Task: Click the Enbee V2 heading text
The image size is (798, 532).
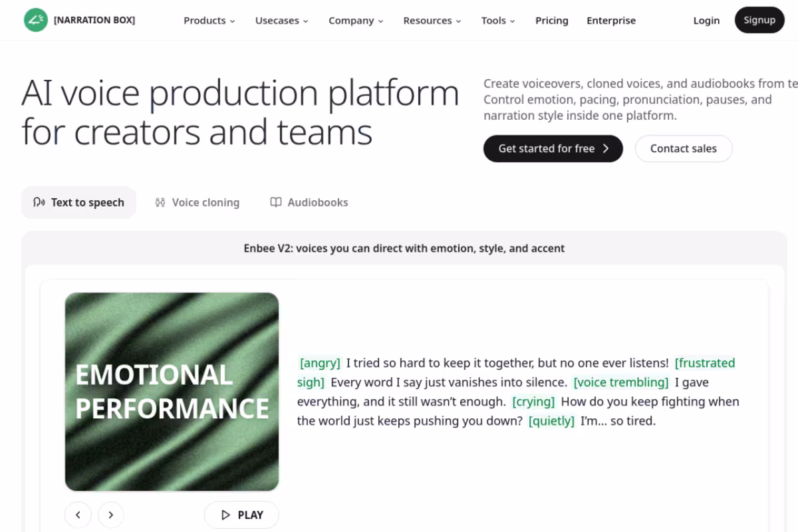Action: coord(404,249)
